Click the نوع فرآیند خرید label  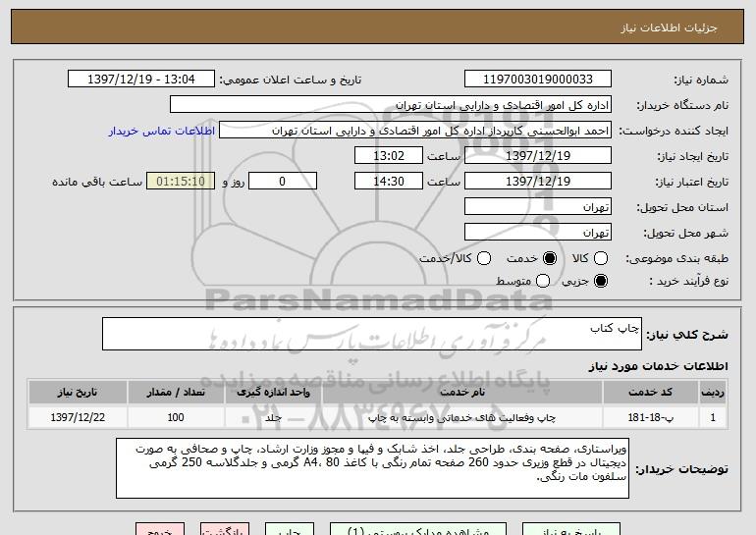click(x=688, y=281)
